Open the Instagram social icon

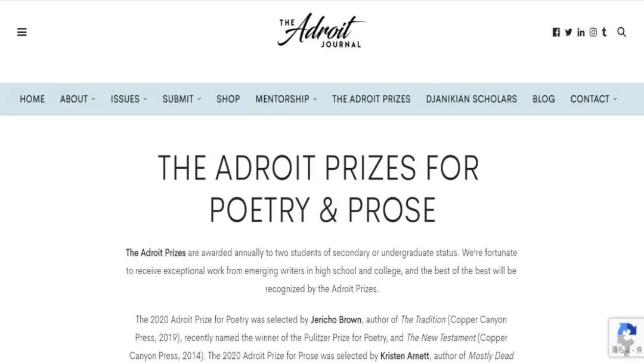(593, 32)
